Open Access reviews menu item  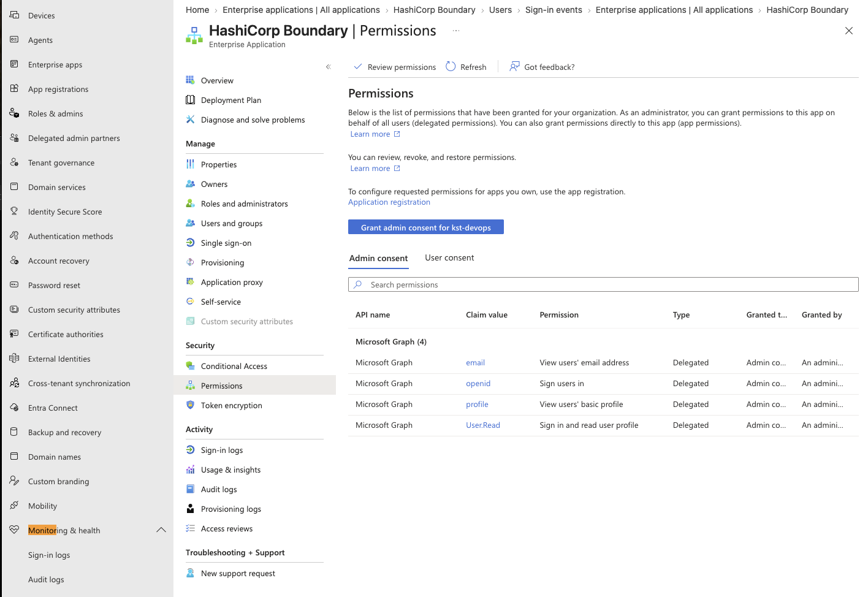click(x=227, y=528)
